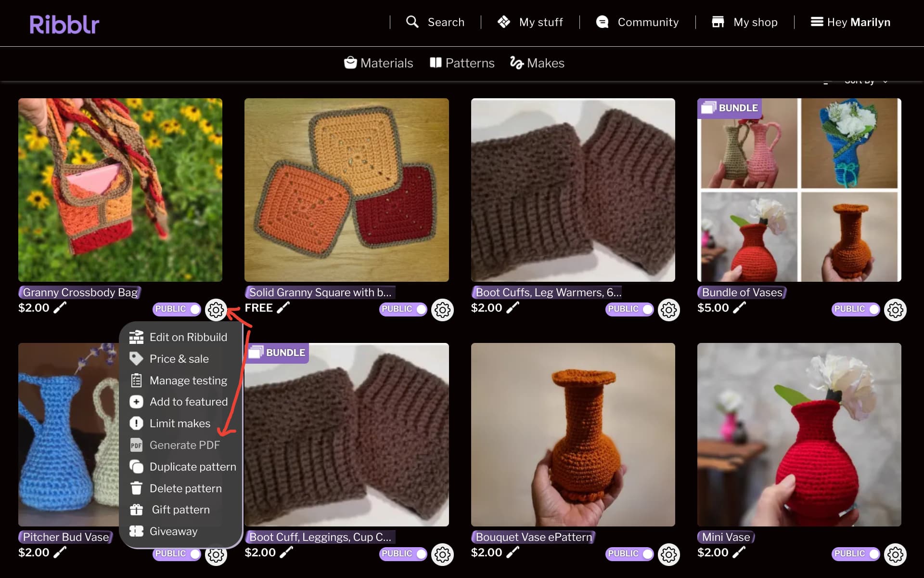The height and width of the screenshot is (578, 924).
Task: Open Pitcher Bud Vase title link
Action: [66, 537]
